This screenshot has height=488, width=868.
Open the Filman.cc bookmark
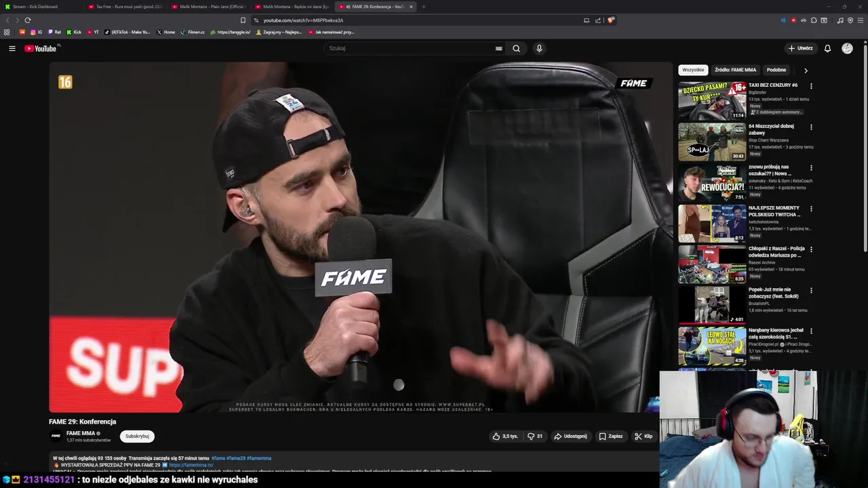tap(193, 32)
